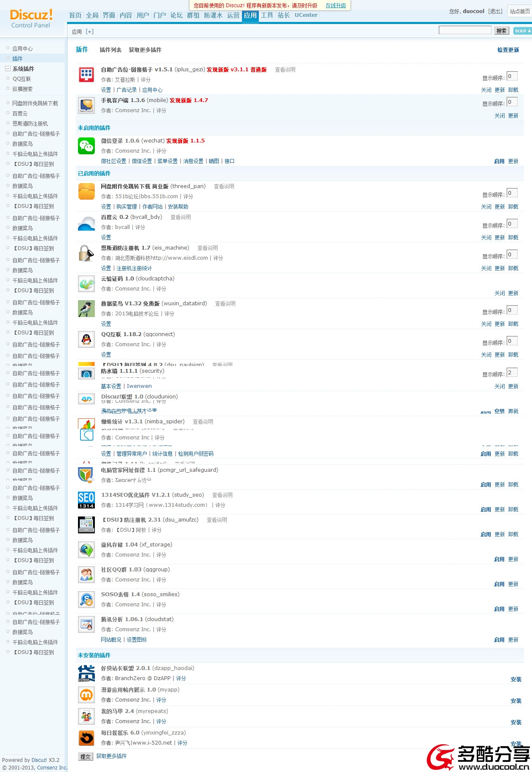
Task: Click the 手机客户端 plugin icon
Action: (x=86, y=105)
